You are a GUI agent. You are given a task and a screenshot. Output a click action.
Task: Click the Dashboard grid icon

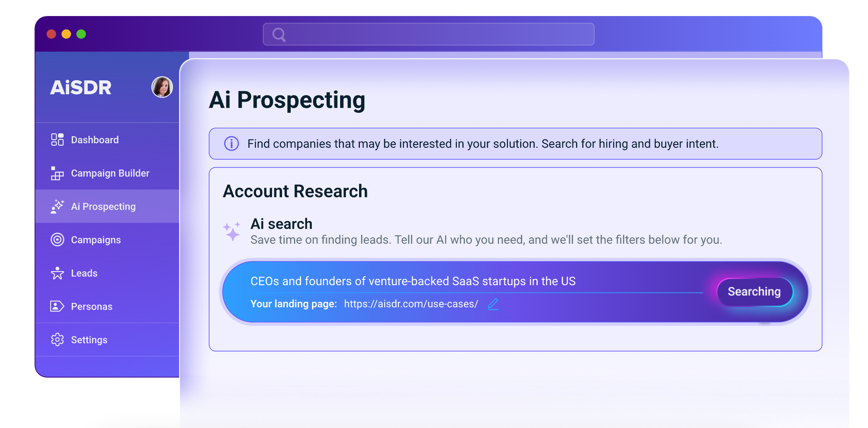coord(57,140)
